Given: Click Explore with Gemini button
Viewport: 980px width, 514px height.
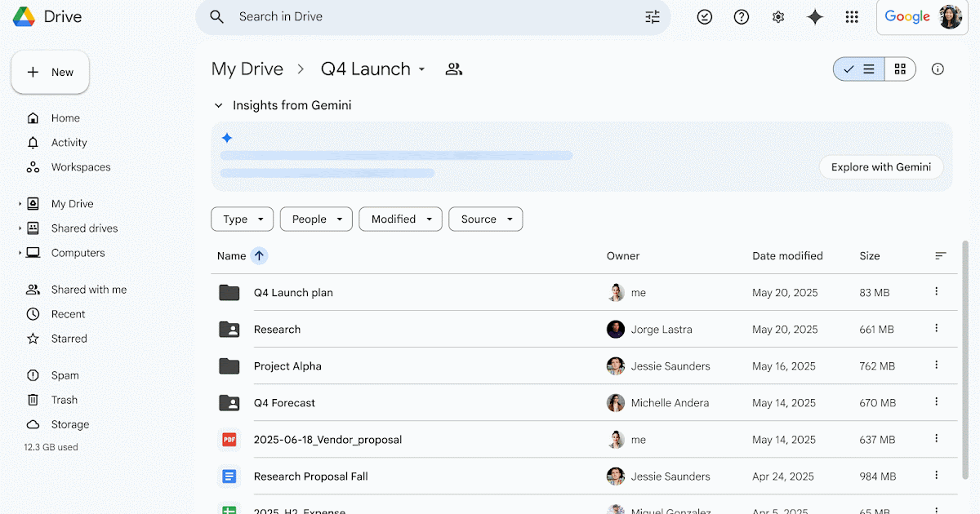Looking at the screenshot, I should pos(880,167).
